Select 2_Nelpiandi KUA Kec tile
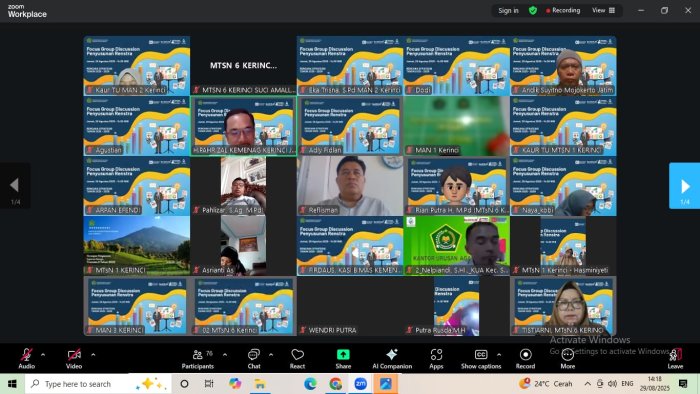This screenshot has height=394, width=700. tap(457, 245)
